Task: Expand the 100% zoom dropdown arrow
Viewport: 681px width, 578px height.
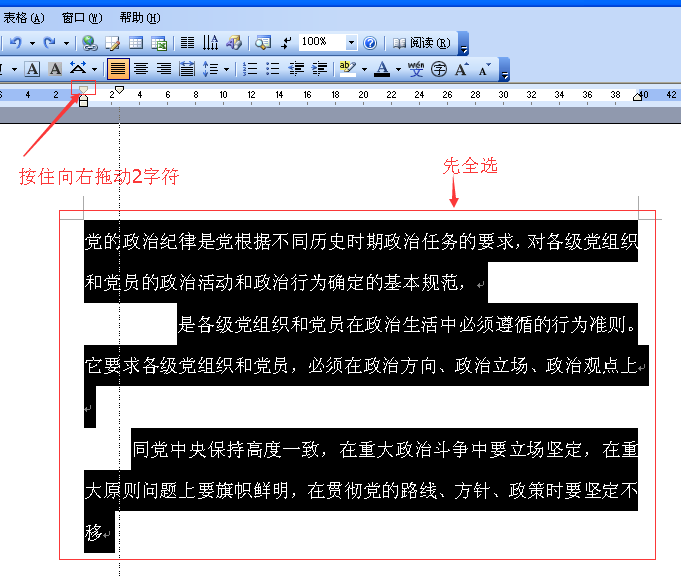Action: (351, 42)
